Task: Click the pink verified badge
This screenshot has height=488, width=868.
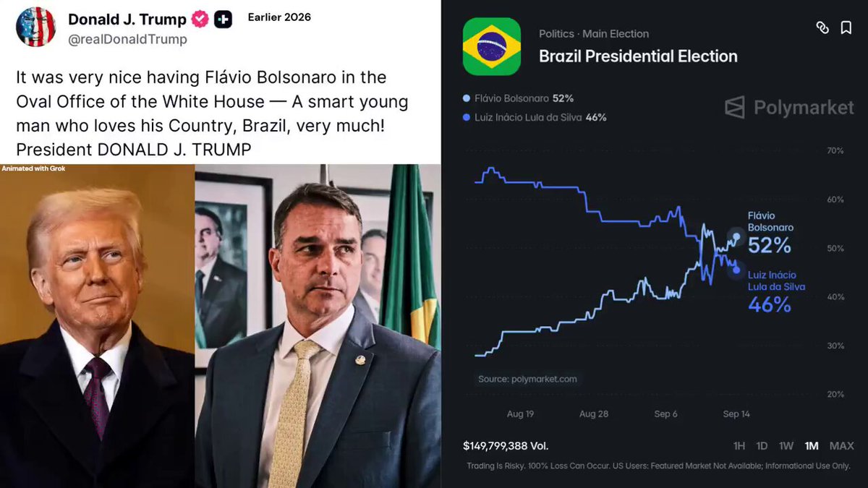Action: 200,20
